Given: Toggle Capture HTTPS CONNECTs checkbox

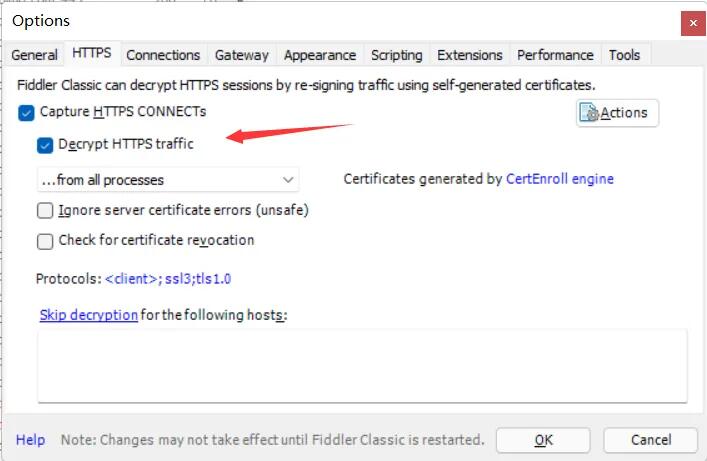Looking at the screenshot, I should click(x=26, y=113).
